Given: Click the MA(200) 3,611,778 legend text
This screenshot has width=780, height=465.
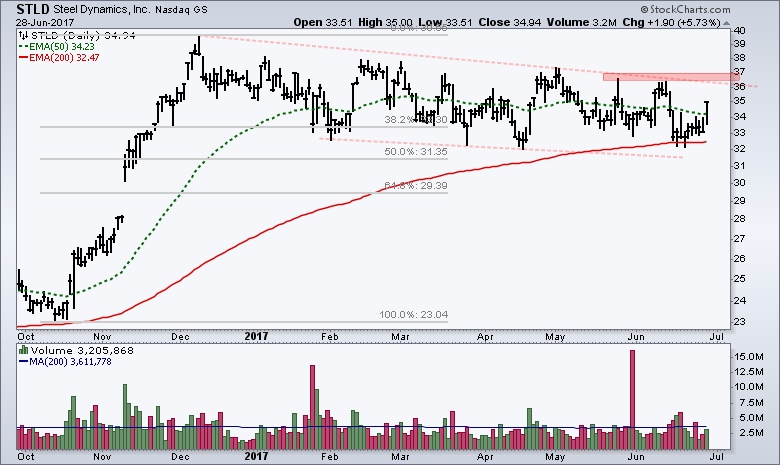Looking at the screenshot, I should 70,362.
